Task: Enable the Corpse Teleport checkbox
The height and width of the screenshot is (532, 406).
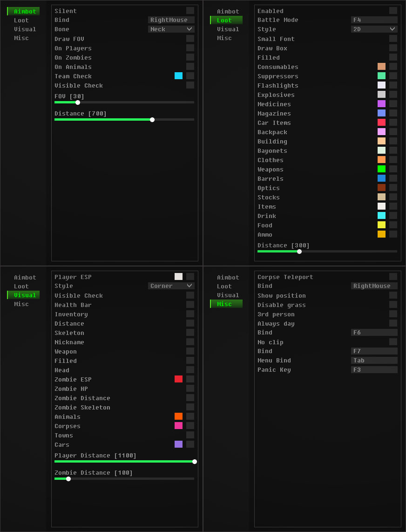Action: pyautogui.click(x=393, y=277)
